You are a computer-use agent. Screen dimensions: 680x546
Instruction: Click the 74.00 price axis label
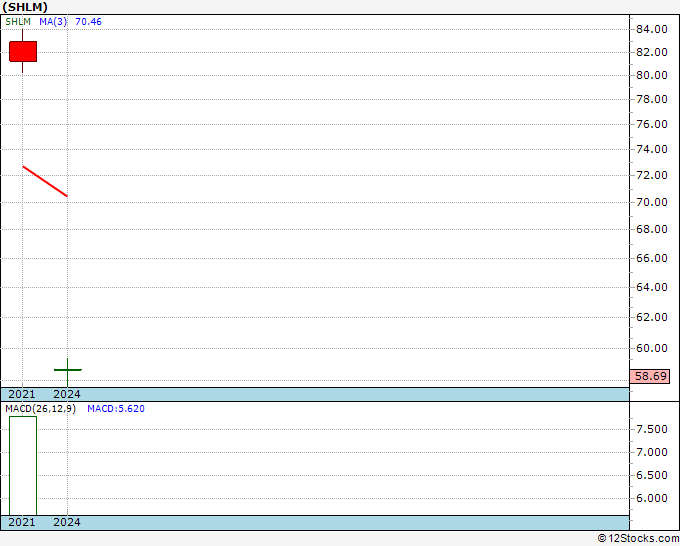[x=651, y=150]
